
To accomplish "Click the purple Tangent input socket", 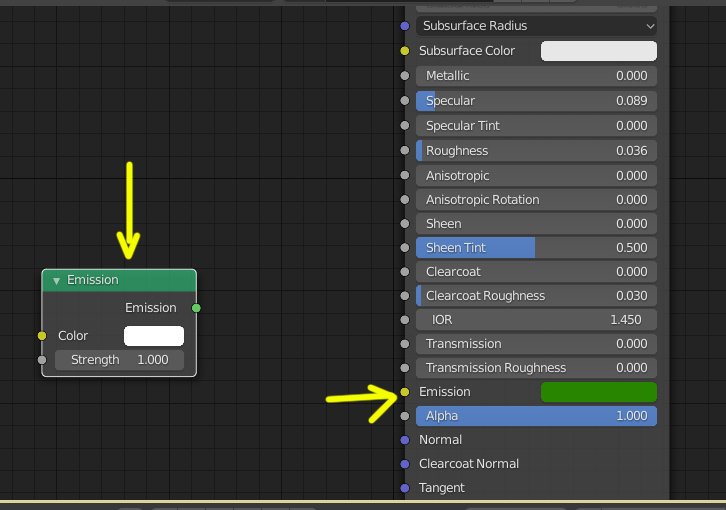I will click(x=405, y=488).
